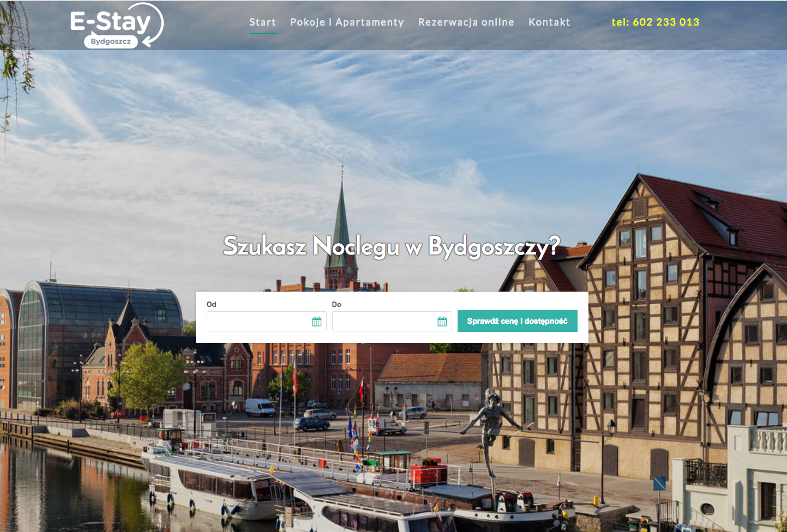Click the Od label above the date field

pyautogui.click(x=212, y=304)
